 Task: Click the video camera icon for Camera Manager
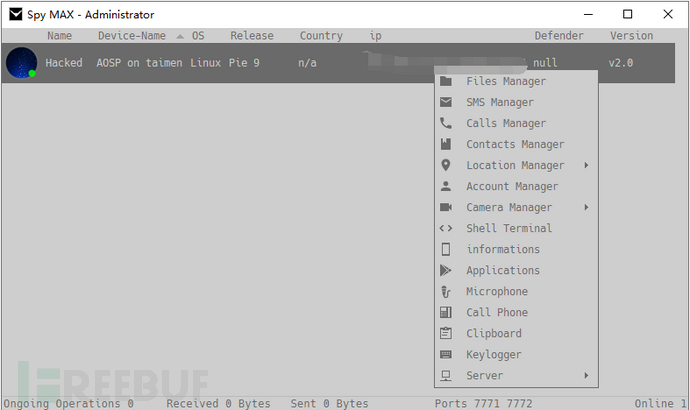(x=446, y=207)
